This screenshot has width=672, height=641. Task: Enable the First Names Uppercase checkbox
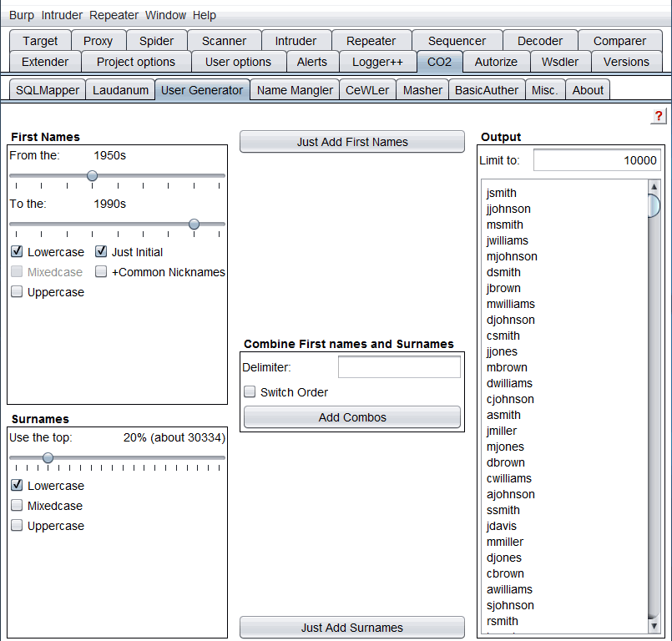(x=17, y=292)
